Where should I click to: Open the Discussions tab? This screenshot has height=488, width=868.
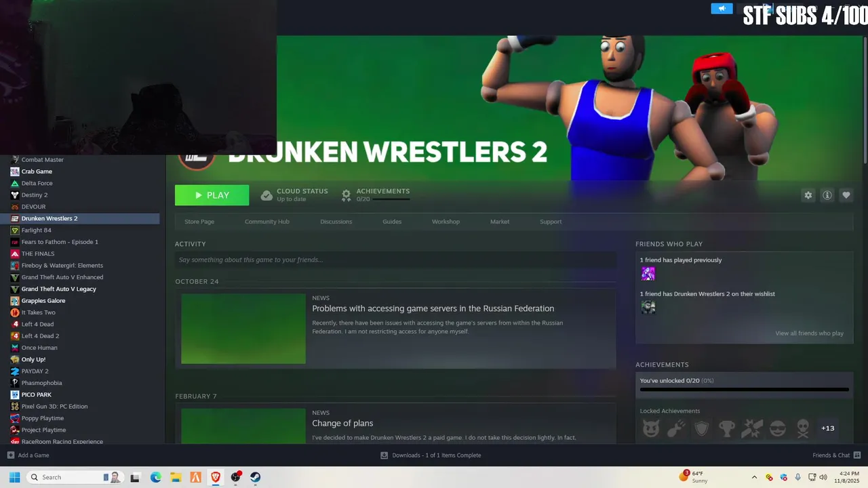[336, 222]
